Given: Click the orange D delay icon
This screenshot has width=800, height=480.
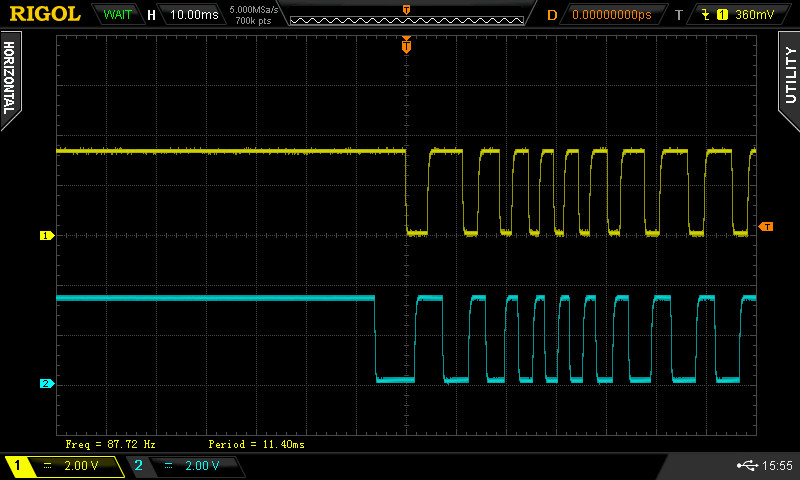Looking at the screenshot, I should [x=552, y=15].
